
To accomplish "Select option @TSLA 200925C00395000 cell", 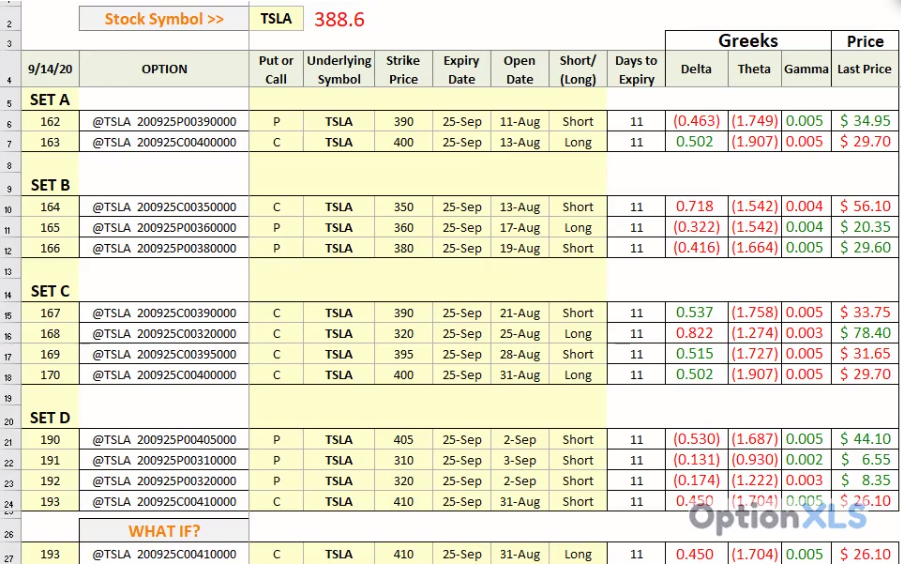I will [x=164, y=355].
